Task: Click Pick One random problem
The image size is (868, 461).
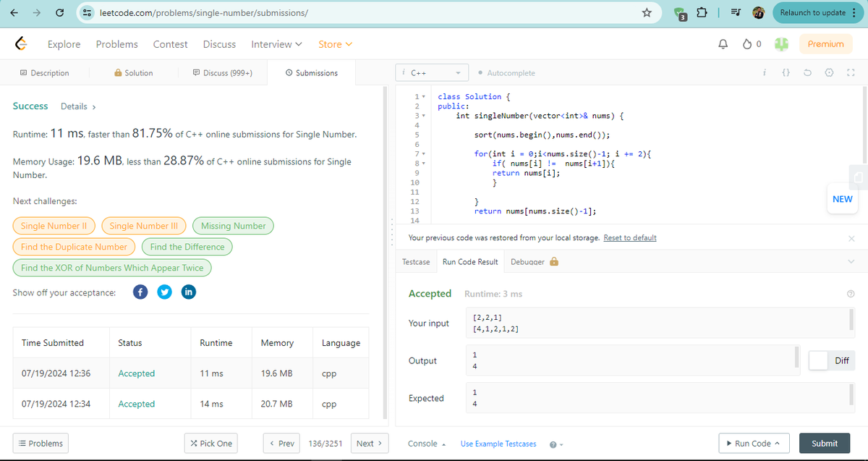Action: 210,444
